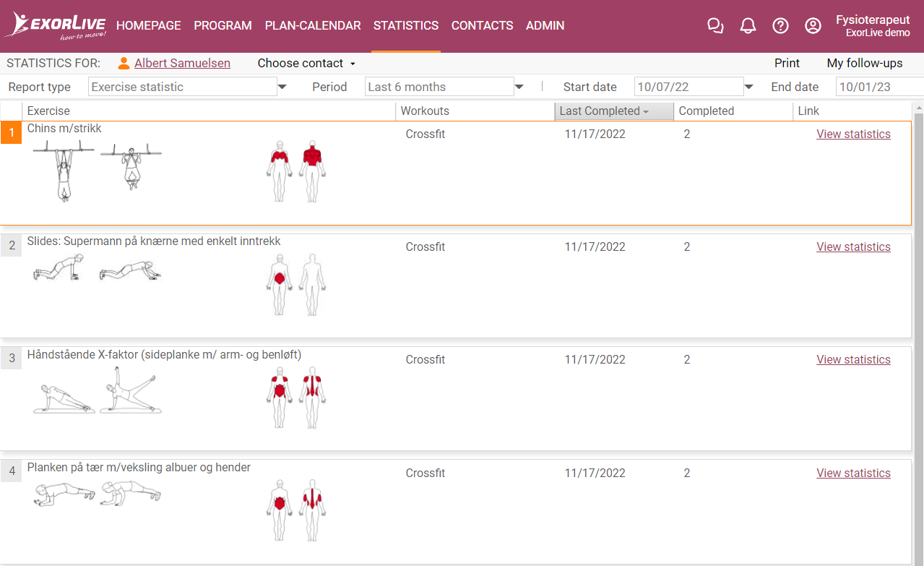Open Albert Samuelsen contact link
Screen dimensions: 924x566
182,63
